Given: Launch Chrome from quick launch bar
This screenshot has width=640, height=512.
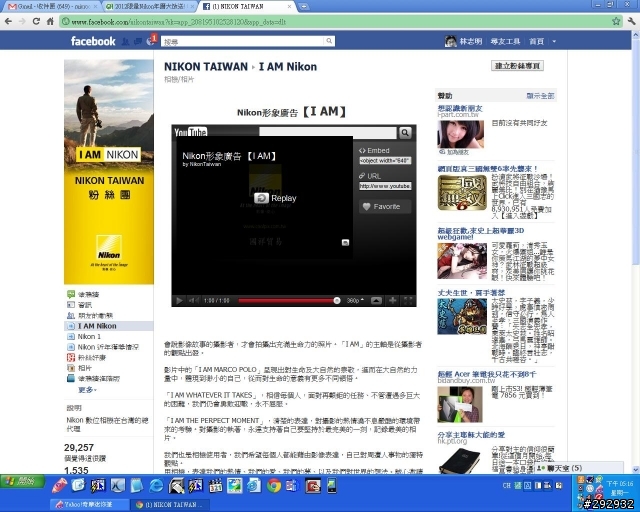Looking at the screenshot, I should click(274, 485).
